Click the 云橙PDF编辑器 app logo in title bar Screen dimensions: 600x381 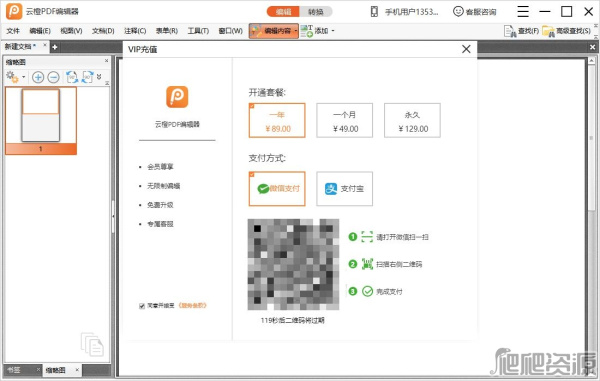click(14, 11)
